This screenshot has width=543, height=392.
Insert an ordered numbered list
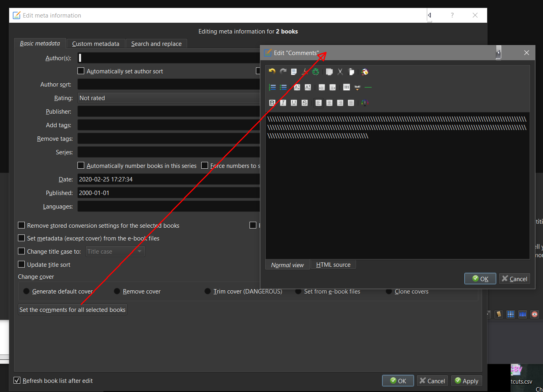pos(272,87)
